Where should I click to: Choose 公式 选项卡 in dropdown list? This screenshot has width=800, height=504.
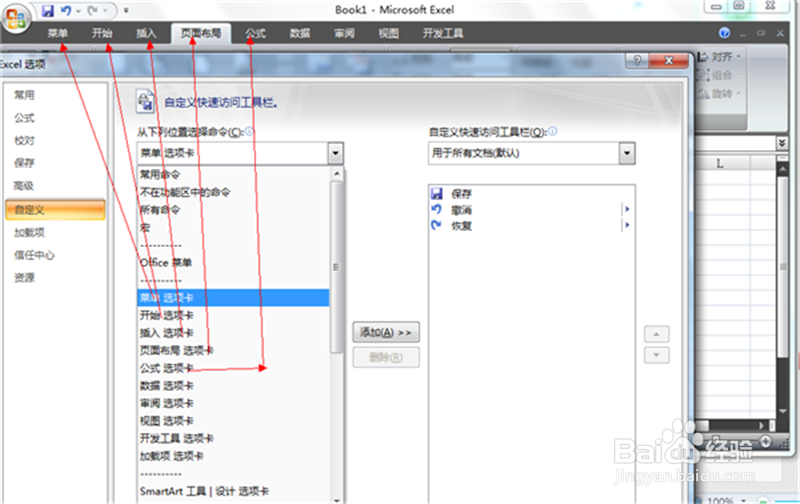234,368
